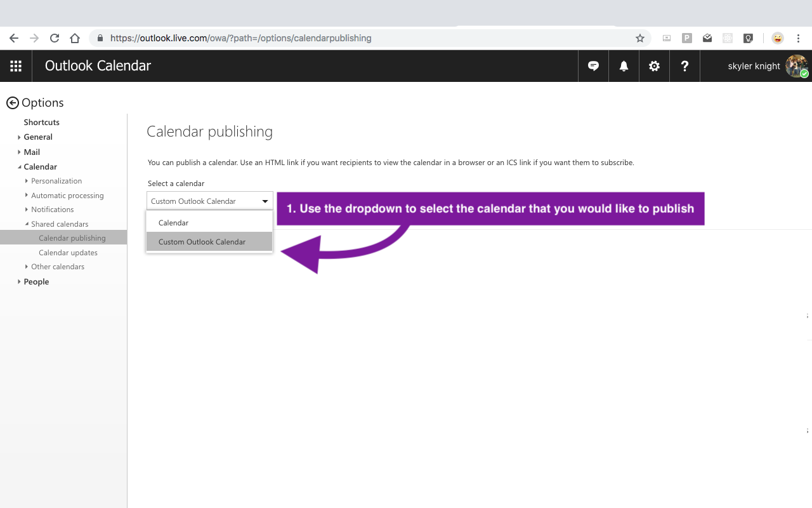Click the Options back arrow icon
This screenshot has width=812, height=508.
[13, 103]
